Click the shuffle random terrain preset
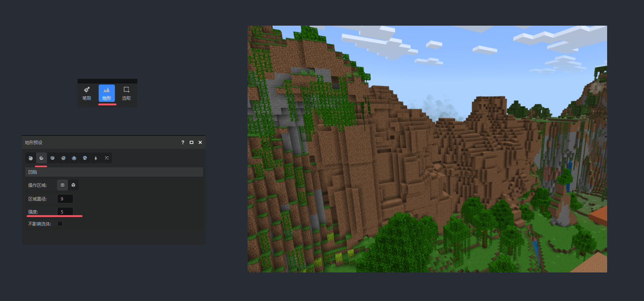The height and width of the screenshot is (301, 644). [107, 158]
